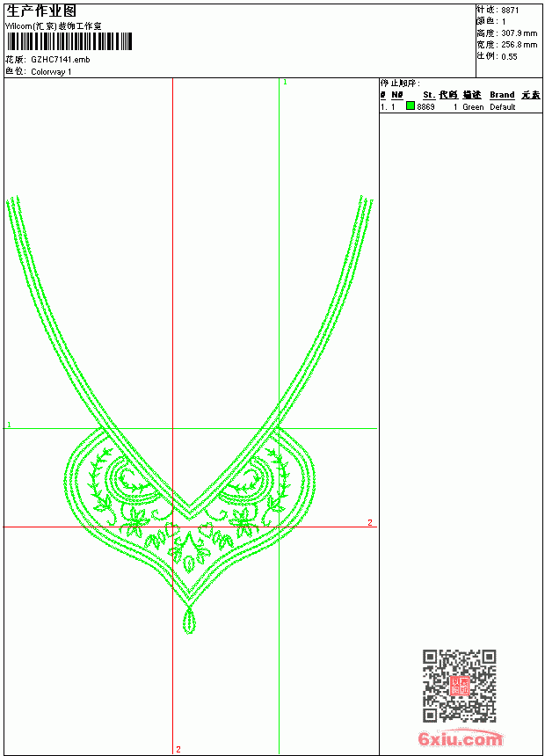
Task: Click the 生产作业图 title heading
Action: point(41,11)
